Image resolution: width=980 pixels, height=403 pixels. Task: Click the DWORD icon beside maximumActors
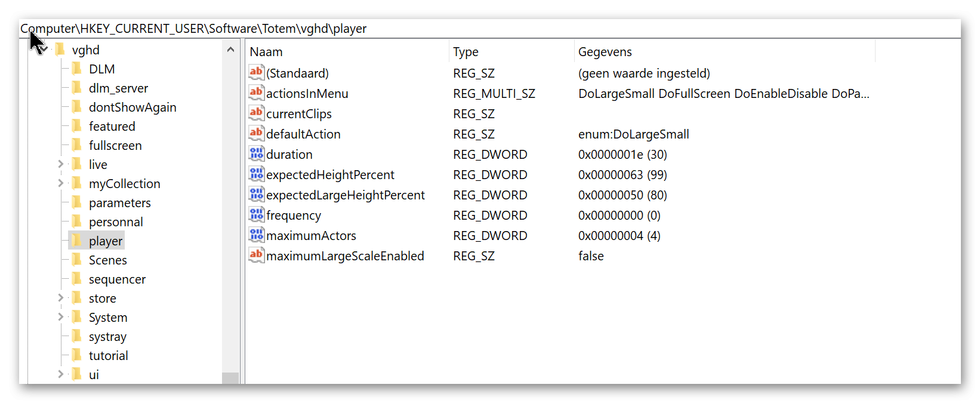256,235
